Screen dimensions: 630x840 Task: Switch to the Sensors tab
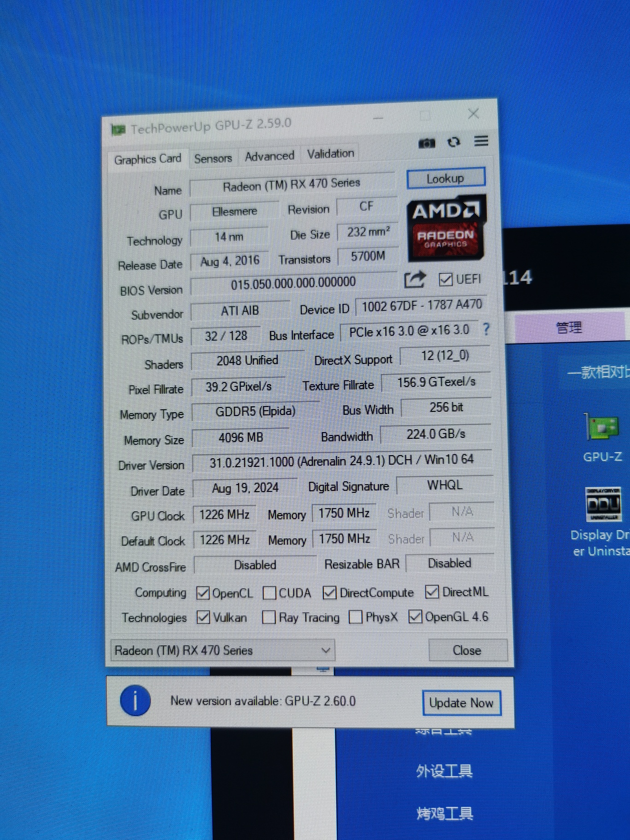213,158
